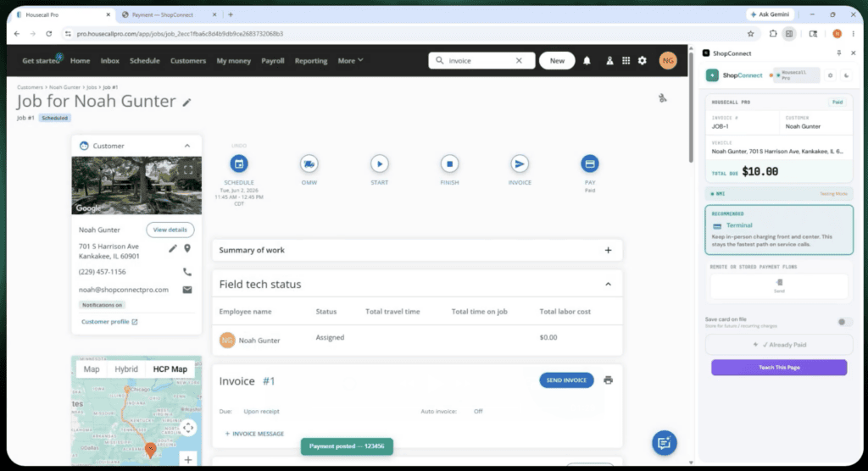868x471 pixels.
Task: Click the person icon beside the bell
Action: pos(609,61)
